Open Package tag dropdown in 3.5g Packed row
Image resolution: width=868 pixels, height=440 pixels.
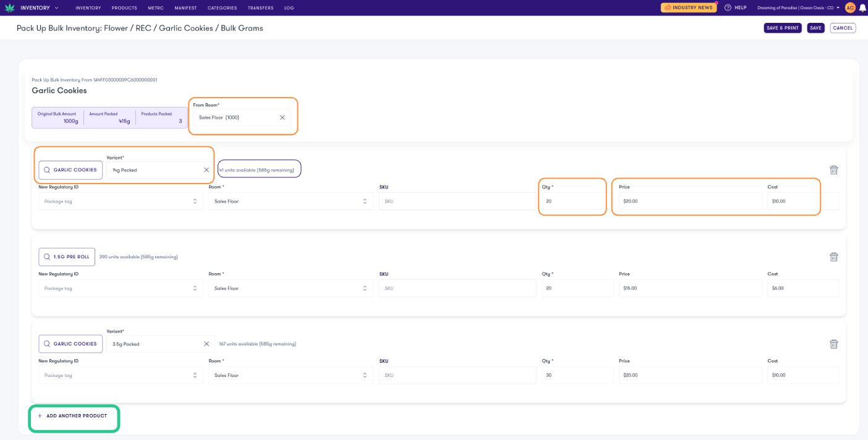121,375
